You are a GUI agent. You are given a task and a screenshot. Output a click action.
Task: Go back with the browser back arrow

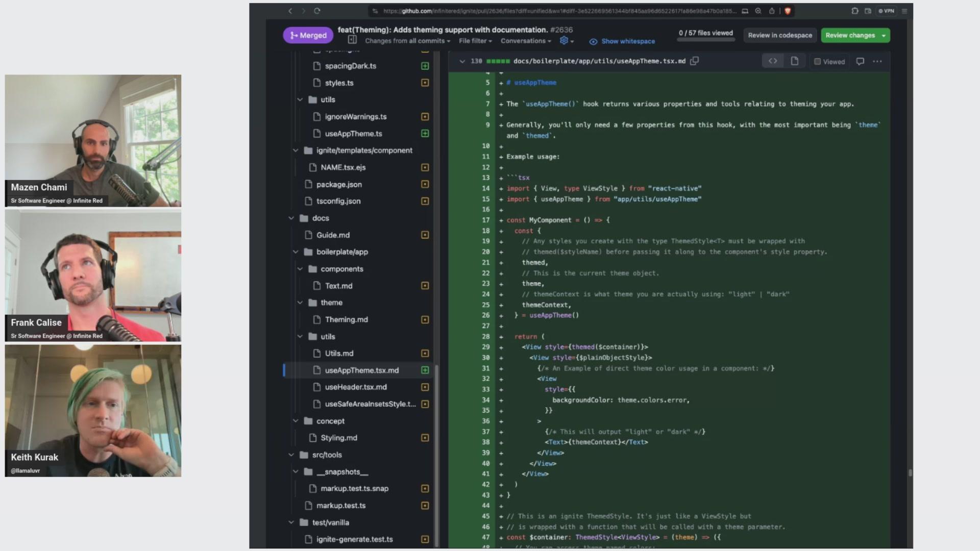(290, 11)
